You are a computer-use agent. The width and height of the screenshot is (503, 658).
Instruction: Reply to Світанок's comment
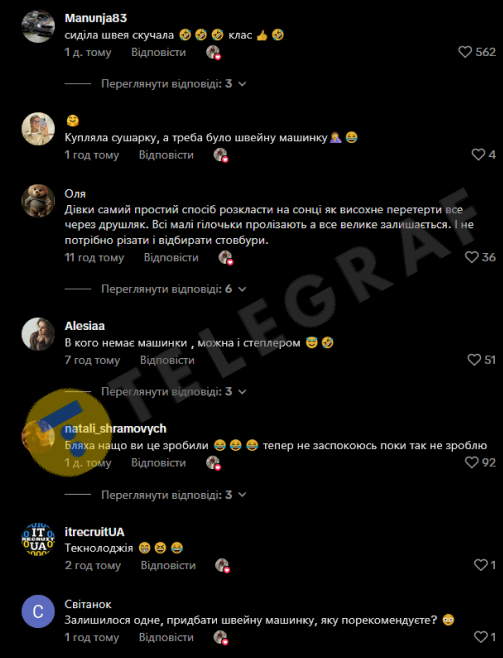click(x=166, y=637)
